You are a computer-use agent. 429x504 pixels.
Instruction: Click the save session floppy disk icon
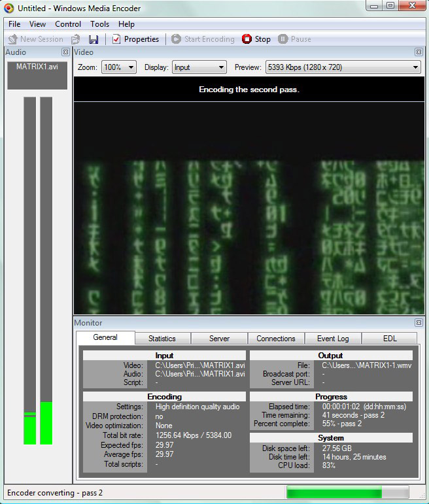94,39
